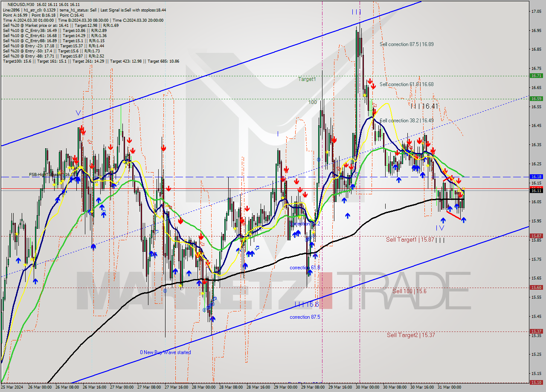Select the 'Sell correction 38.2 | 16.49' label
546x392 pixels.
click(x=407, y=121)
